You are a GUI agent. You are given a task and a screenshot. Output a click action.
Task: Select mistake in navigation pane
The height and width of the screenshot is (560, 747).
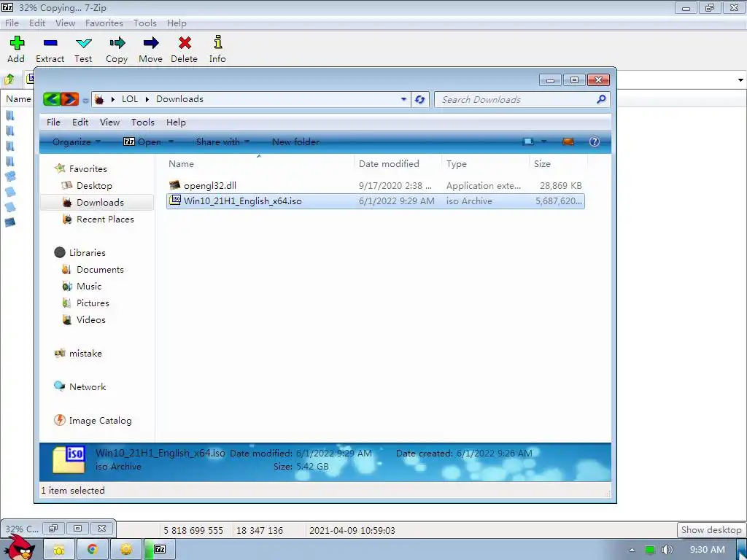tap(85, 354)
